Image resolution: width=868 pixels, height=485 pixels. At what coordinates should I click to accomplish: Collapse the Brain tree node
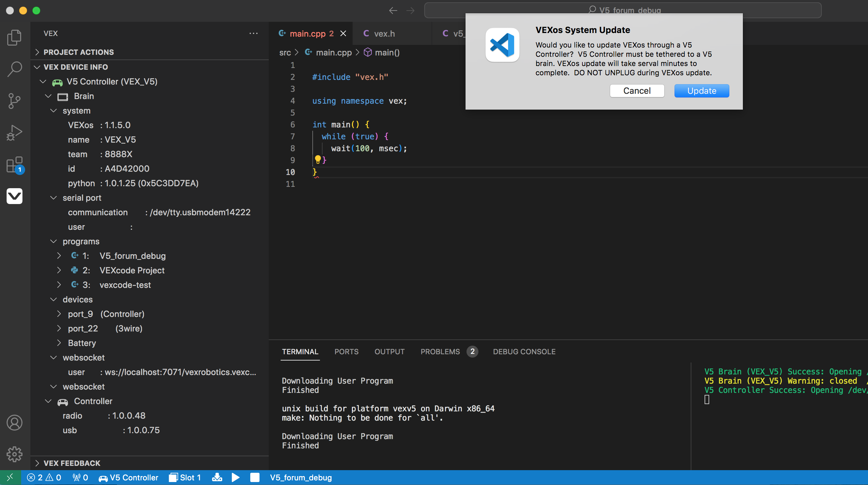(x=48, y=96)
